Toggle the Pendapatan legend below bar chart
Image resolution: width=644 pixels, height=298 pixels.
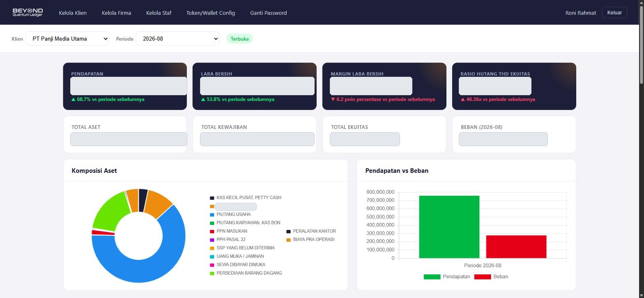pos(447,277)
